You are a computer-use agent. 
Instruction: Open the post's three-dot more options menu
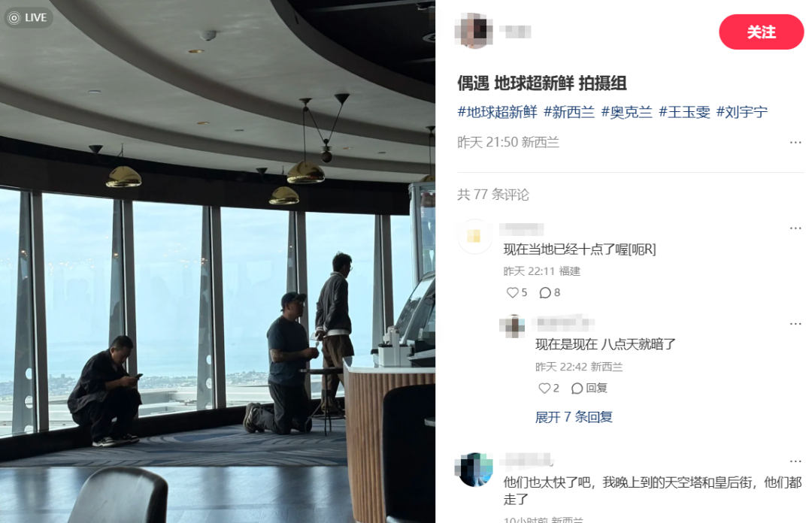click(795, 143)
